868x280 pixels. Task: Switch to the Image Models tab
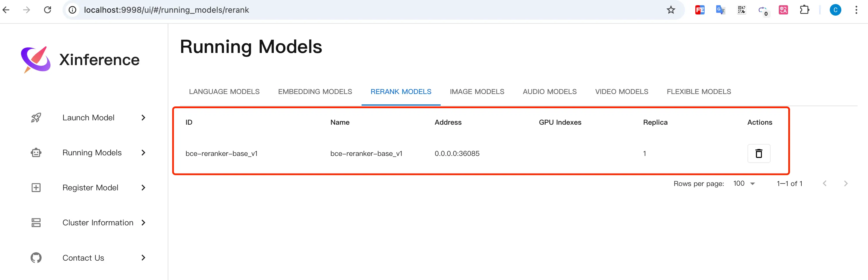tap(477, 91)
